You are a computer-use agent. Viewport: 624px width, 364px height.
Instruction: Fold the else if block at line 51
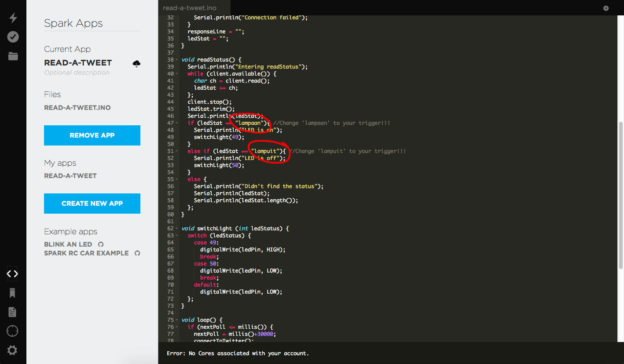tap(177, 151)
